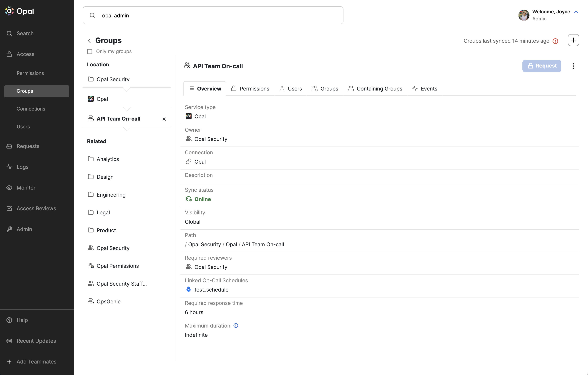
Task: Click Joyce's profile avatar
Action: (524, 15)
